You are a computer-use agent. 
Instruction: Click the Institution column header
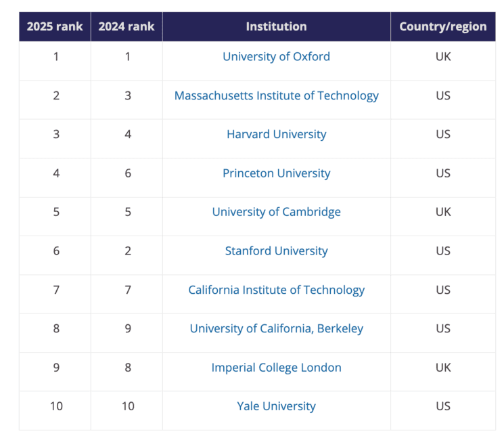click(276, 26)
